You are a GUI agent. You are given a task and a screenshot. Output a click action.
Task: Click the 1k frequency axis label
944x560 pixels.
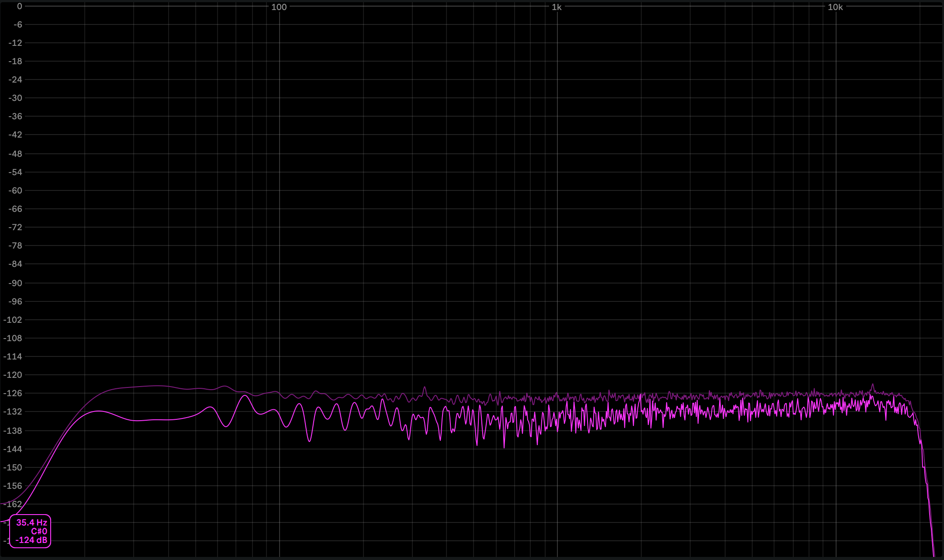pos(556,7)
